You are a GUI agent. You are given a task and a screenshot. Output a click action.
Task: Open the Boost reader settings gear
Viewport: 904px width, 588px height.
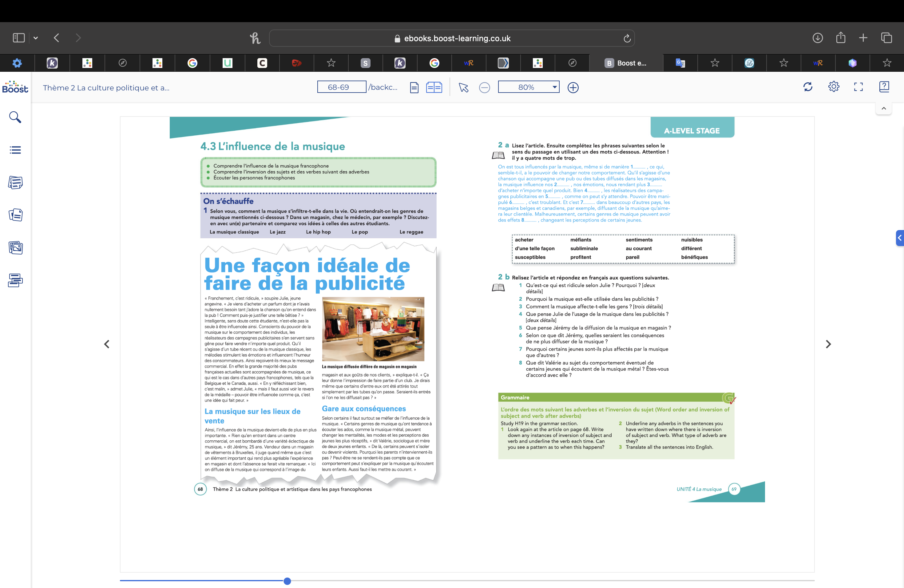(833, 87)
